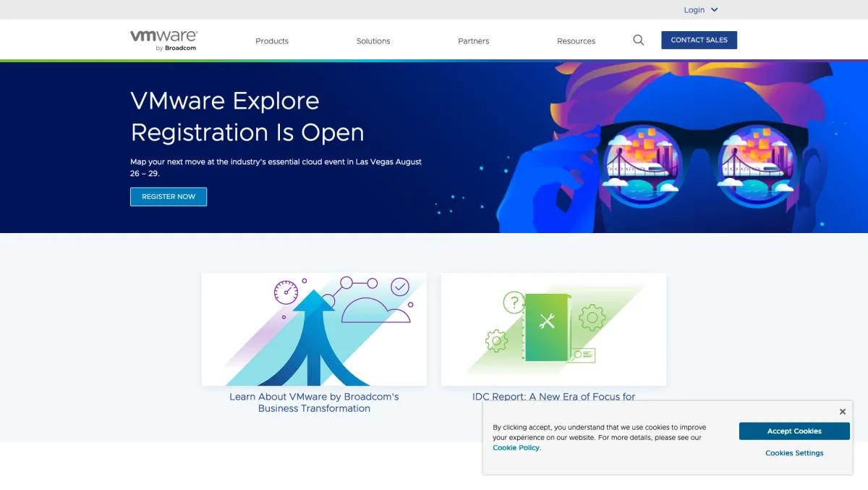Open the Cookie Policy link
The width and height of the screenshot is (868, 490).
click(516, 448)
